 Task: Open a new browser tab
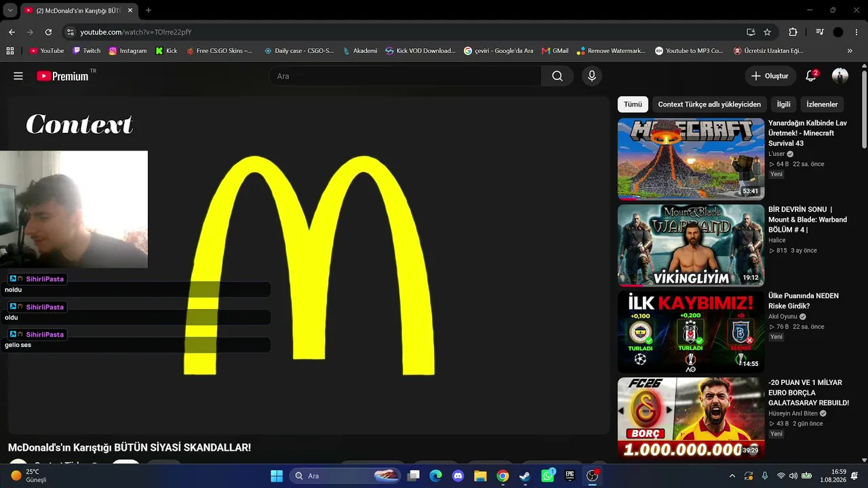(x=149, y=10)
